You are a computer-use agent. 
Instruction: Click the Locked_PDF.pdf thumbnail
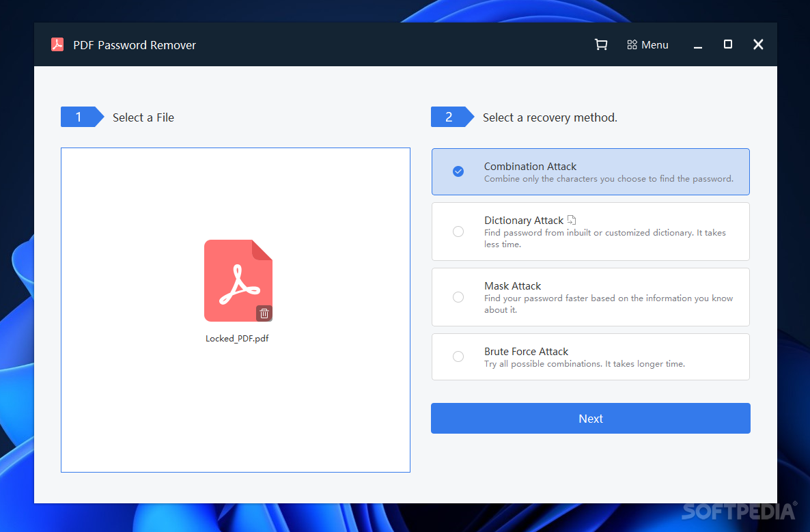point(238,280)
